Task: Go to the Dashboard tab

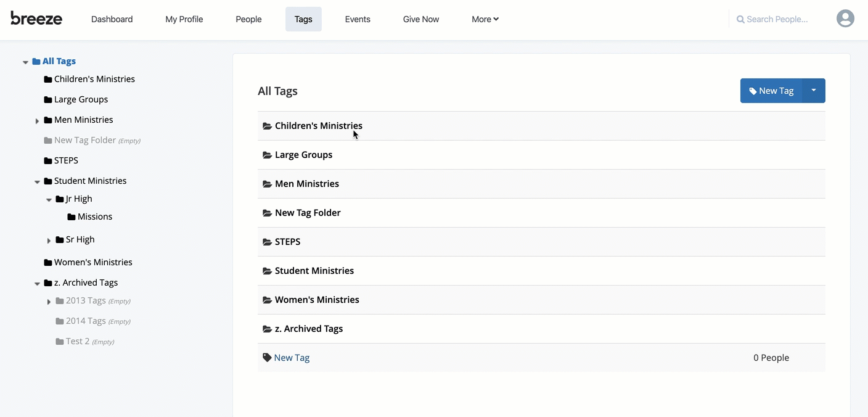Action: click(x=112, y=19)
